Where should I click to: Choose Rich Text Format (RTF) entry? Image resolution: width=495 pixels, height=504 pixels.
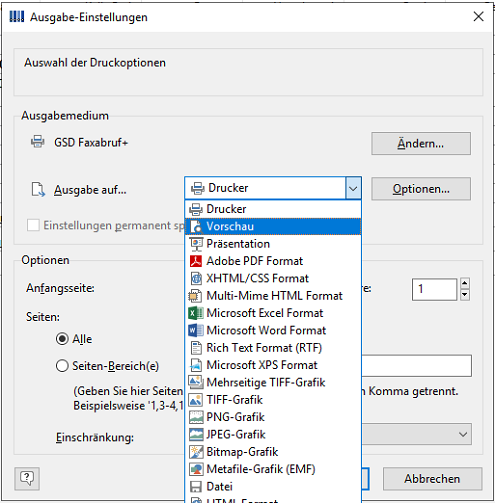pyautogui.click(x=273, y=348)
